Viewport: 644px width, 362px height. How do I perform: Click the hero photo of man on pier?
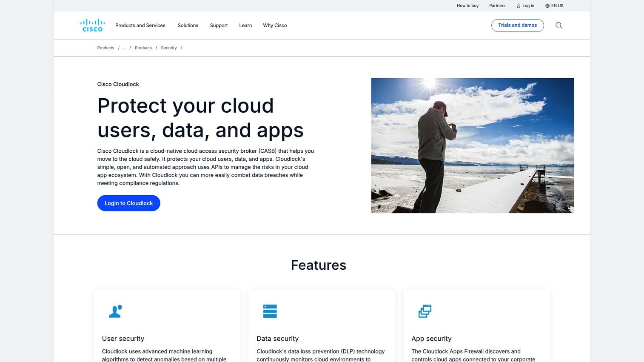(473, 145)
